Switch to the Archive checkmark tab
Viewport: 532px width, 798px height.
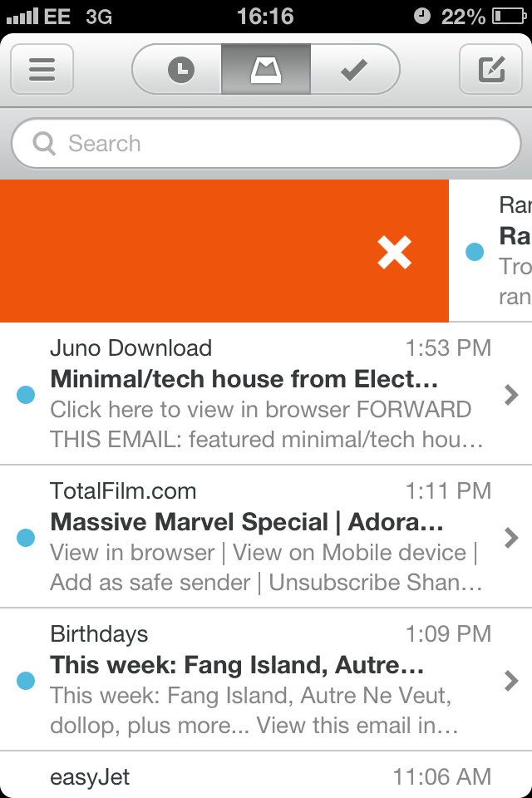354,70
